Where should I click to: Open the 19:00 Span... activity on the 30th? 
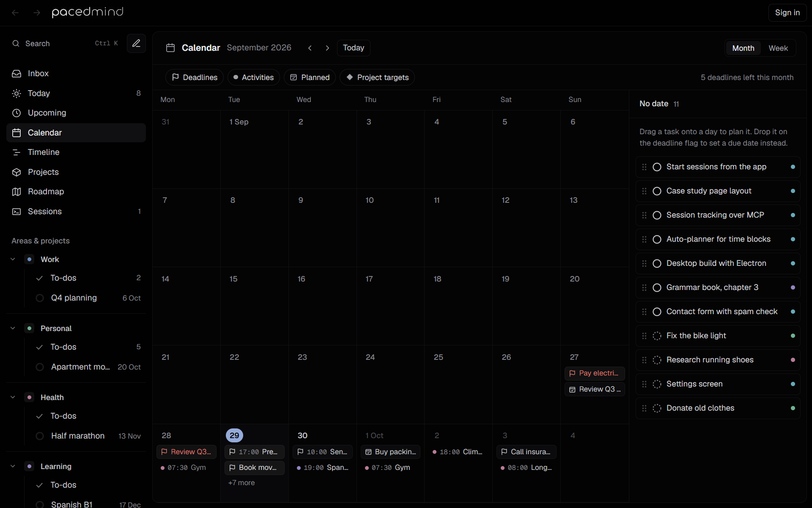pos(323,468)
